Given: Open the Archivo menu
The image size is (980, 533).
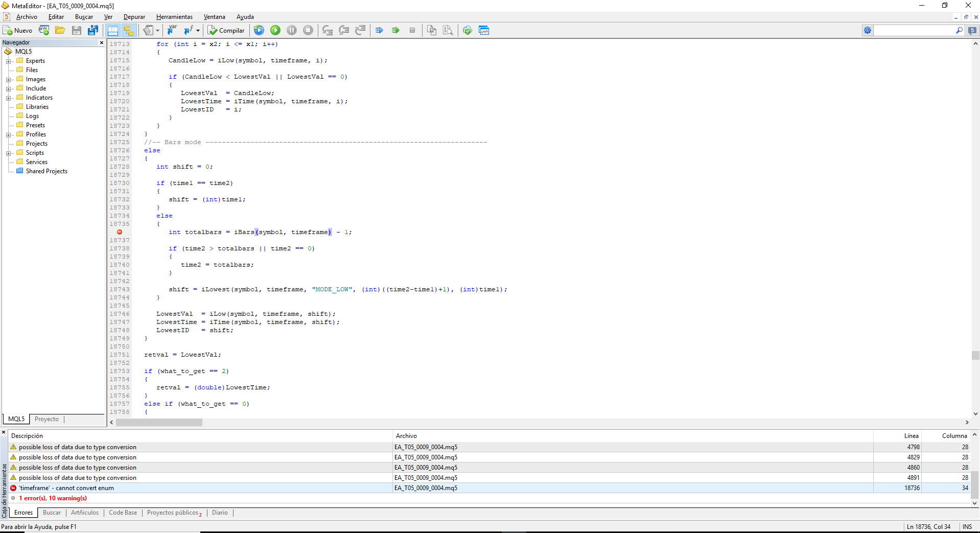Looking at the screenshot, I should pos(27,17).
